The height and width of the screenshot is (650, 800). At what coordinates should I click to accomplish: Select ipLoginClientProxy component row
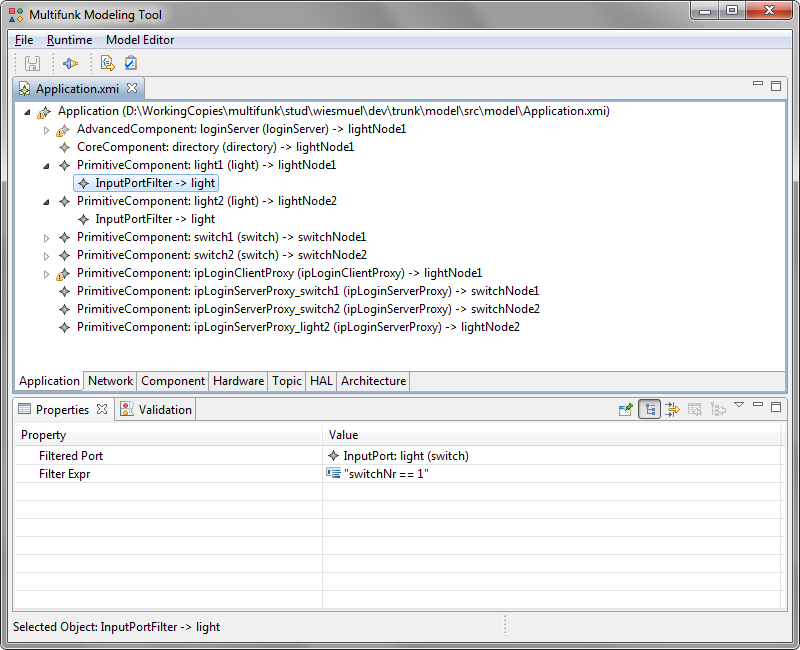tap(280, 273)
